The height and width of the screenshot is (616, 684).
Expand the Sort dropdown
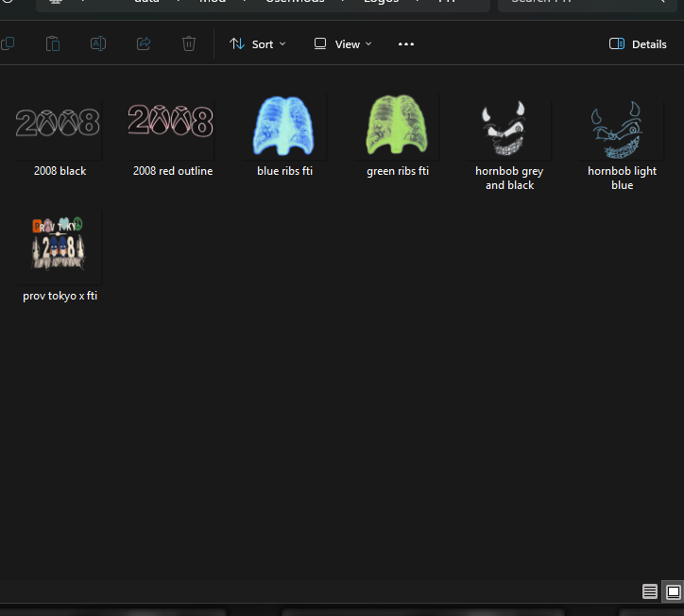(x=258, y=43)
